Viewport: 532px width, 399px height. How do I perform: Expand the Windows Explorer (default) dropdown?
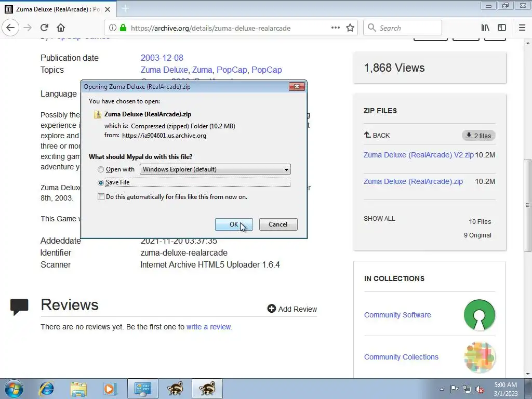coord(215,169)
